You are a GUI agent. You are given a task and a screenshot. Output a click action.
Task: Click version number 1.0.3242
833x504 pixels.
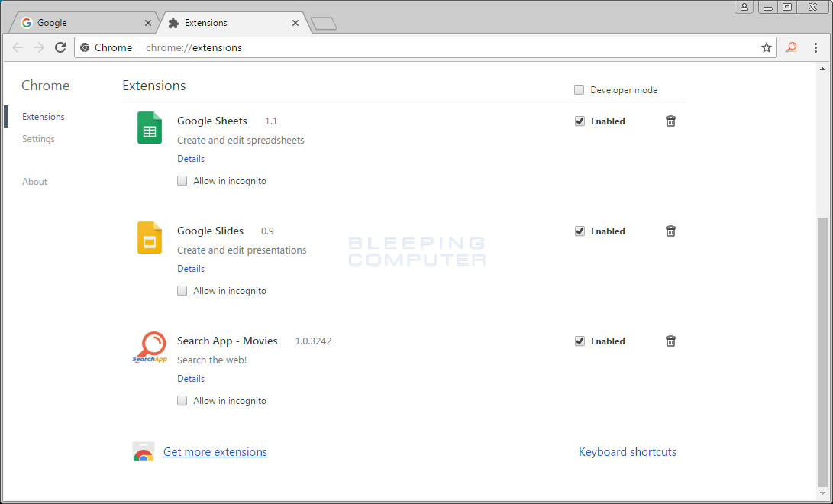[314, 341]
